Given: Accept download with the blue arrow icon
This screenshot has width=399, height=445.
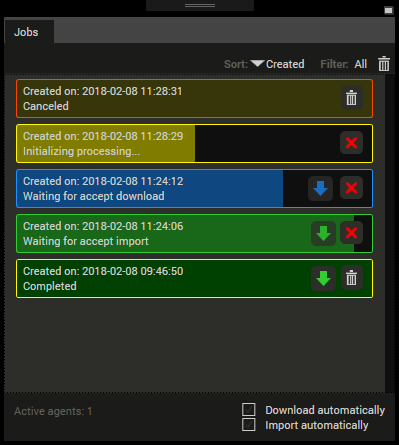Looking at the screenshot, I should (320, 188).
